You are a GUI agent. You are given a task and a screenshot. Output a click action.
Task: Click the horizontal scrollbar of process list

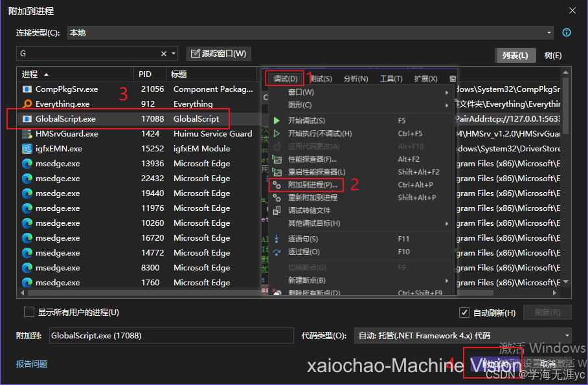(x=260, y=292)
